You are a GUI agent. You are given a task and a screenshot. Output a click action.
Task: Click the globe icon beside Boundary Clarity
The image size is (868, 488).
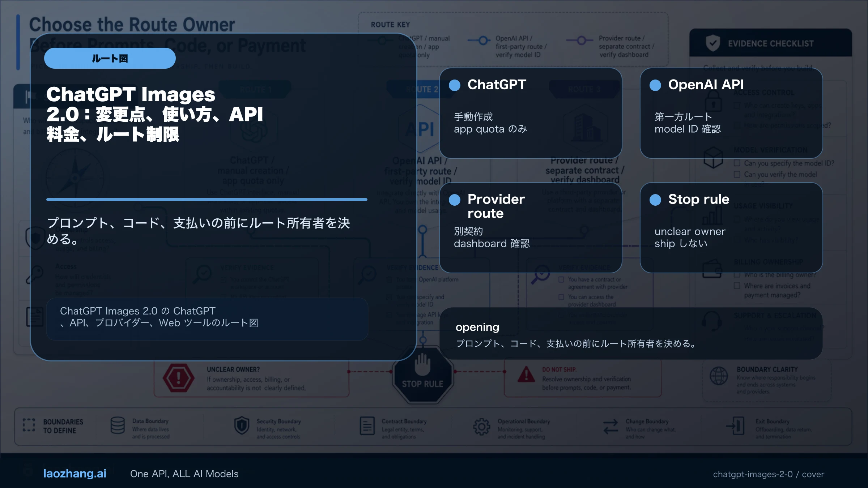click(x=719, y=376)
